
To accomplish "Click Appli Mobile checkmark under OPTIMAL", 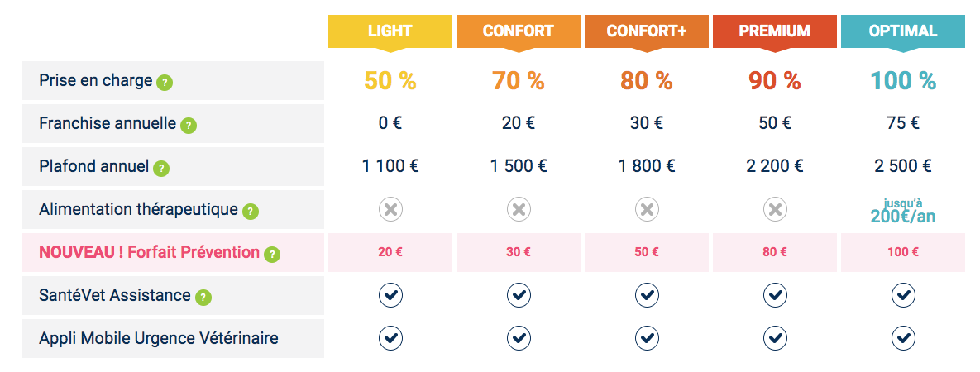I will (903, 338).
